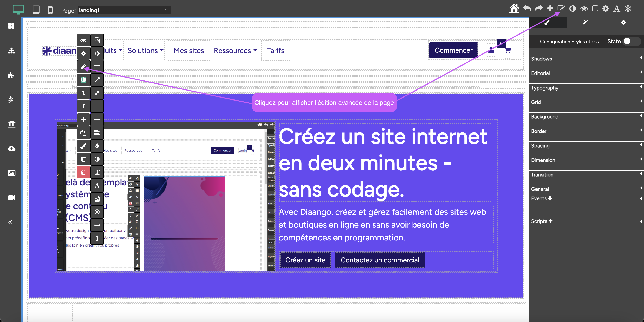Screen dimensions: 644x322
Task: Click the Créez un site button
Action: pos(305,260)
